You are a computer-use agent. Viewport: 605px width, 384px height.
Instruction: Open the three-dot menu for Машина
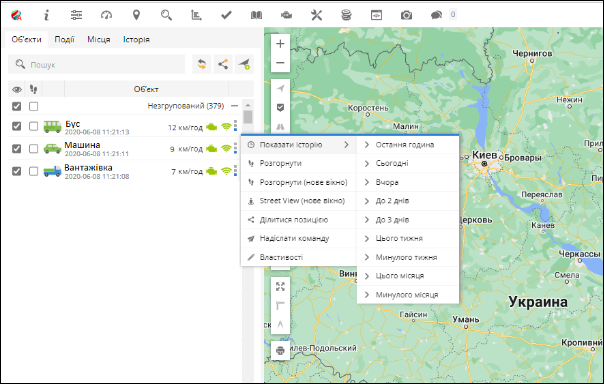[235, 148]
